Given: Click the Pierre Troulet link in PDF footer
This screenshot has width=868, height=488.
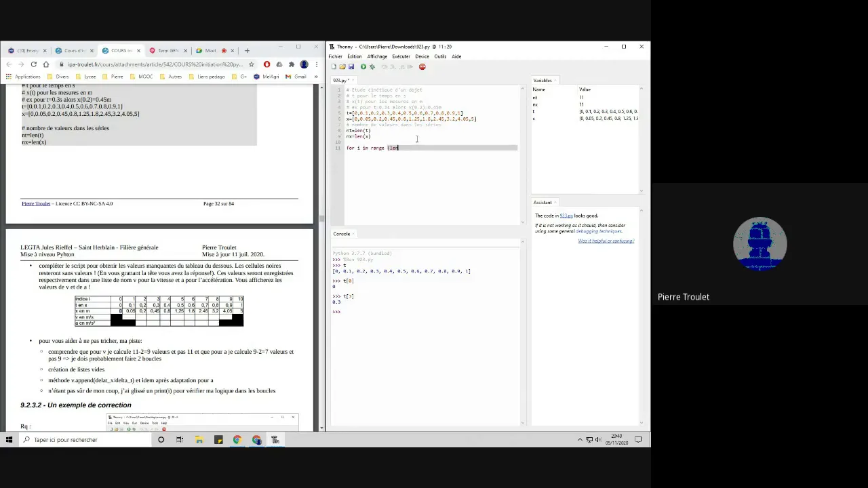Looking at the screenshot, I should [x=36, y=203].
